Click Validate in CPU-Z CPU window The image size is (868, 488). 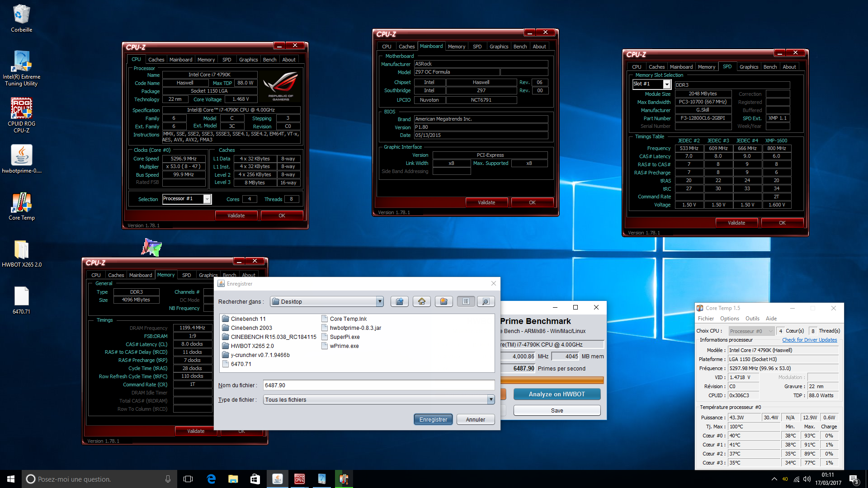236,216
